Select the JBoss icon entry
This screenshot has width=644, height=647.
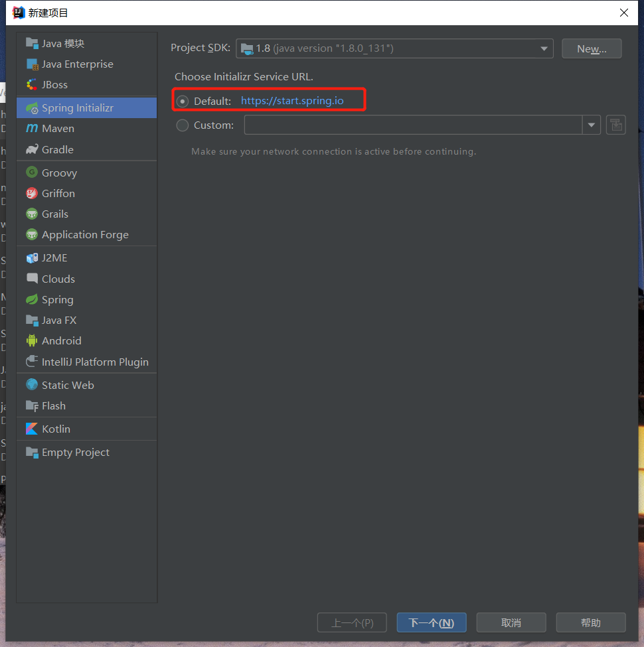click(x=32, y=85)
